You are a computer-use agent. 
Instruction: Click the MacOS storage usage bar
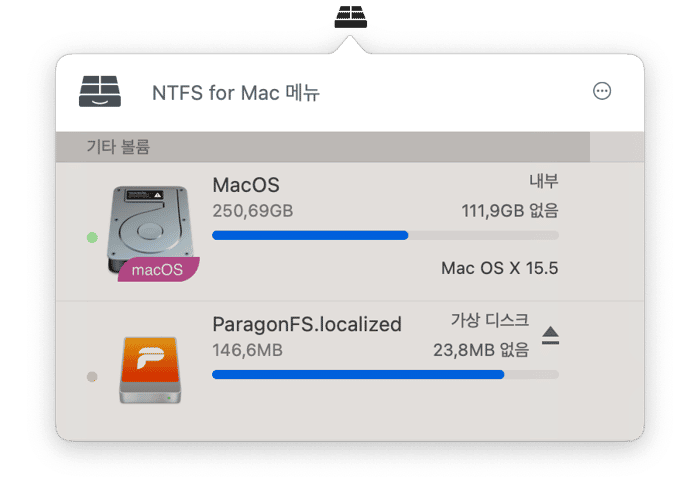point(386,236)
